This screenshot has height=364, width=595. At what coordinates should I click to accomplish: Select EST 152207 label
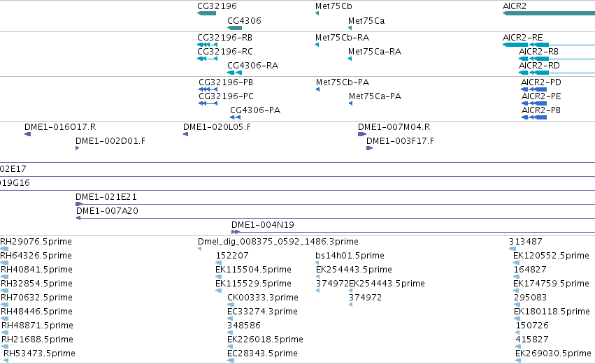232,255
